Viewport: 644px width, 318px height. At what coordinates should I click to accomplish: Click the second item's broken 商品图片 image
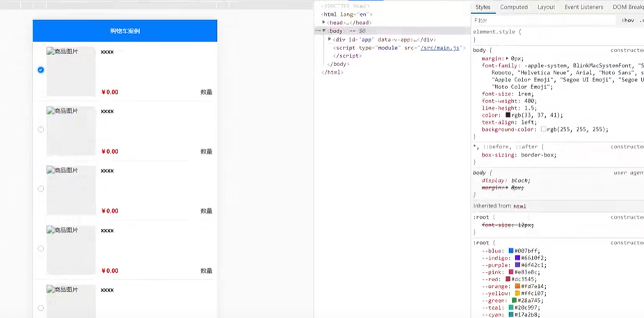[71, 131]
